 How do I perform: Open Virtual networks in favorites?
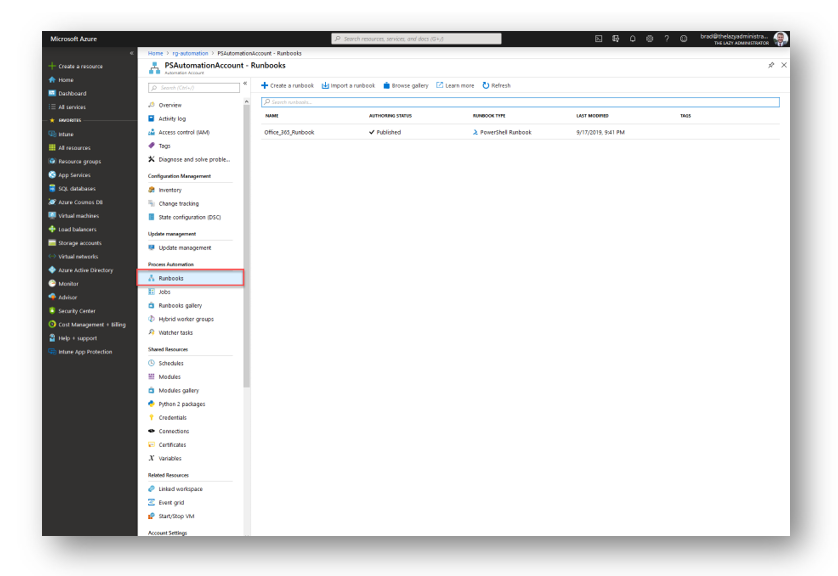point(73,256)
